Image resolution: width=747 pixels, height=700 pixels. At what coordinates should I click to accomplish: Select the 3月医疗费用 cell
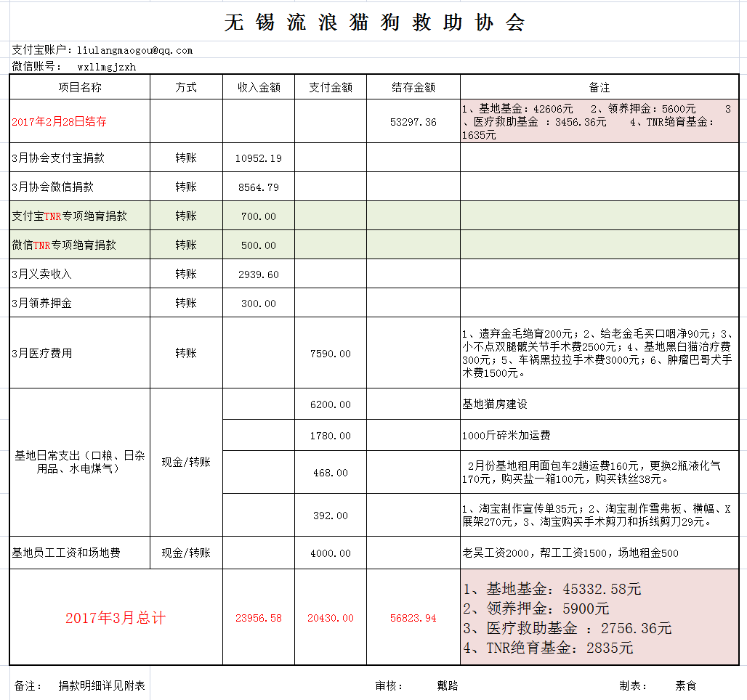[x=80, y=353]
